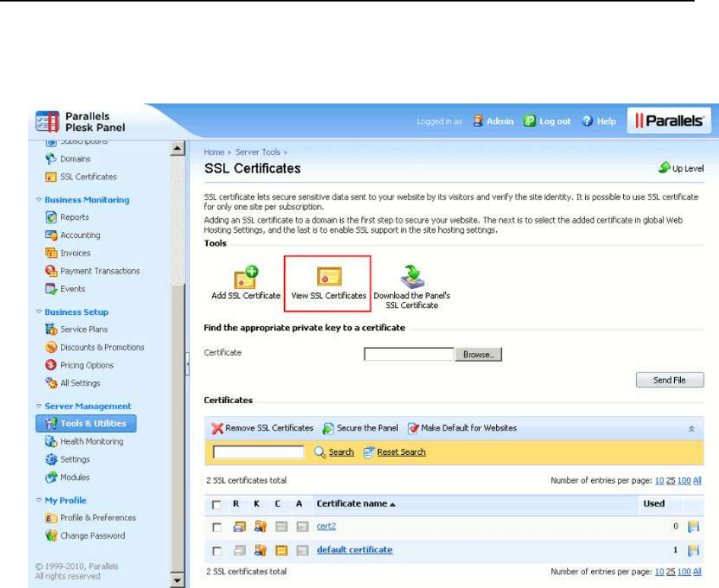Check the cert2 row checkbox
The width and height of the screenshot is (719, 588).
[217, 527]
